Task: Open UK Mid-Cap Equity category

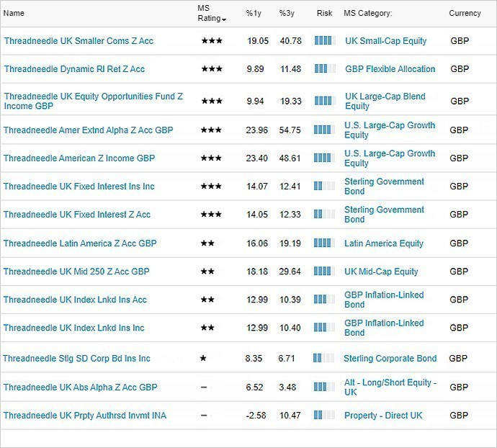Action: tap(381, 272)
